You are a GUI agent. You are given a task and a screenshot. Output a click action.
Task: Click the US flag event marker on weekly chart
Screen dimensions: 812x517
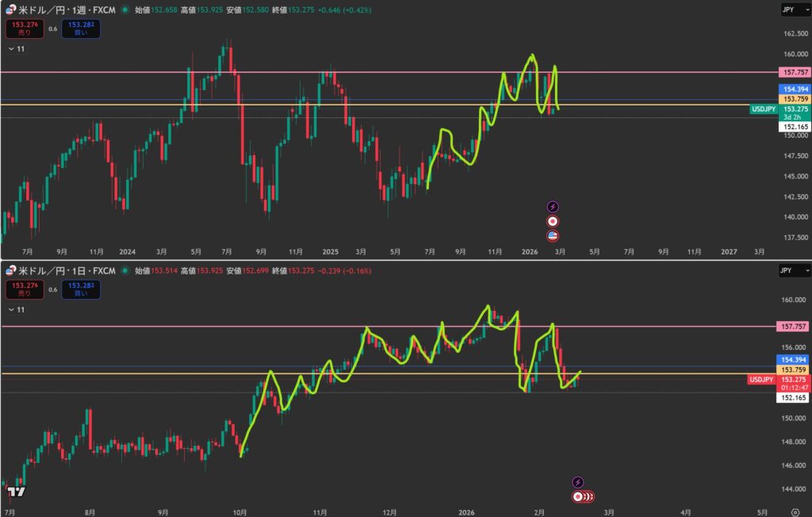(x=553, y=236)
